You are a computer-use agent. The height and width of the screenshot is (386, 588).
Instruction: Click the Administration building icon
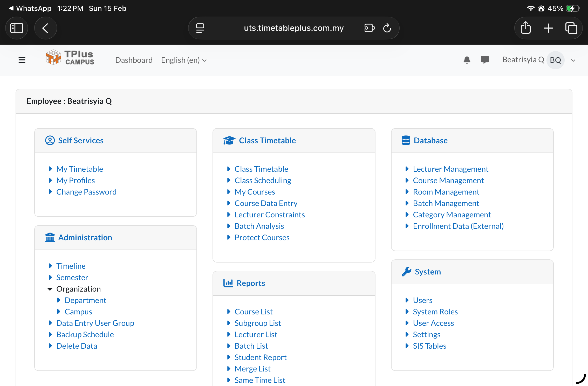(50, 237)
